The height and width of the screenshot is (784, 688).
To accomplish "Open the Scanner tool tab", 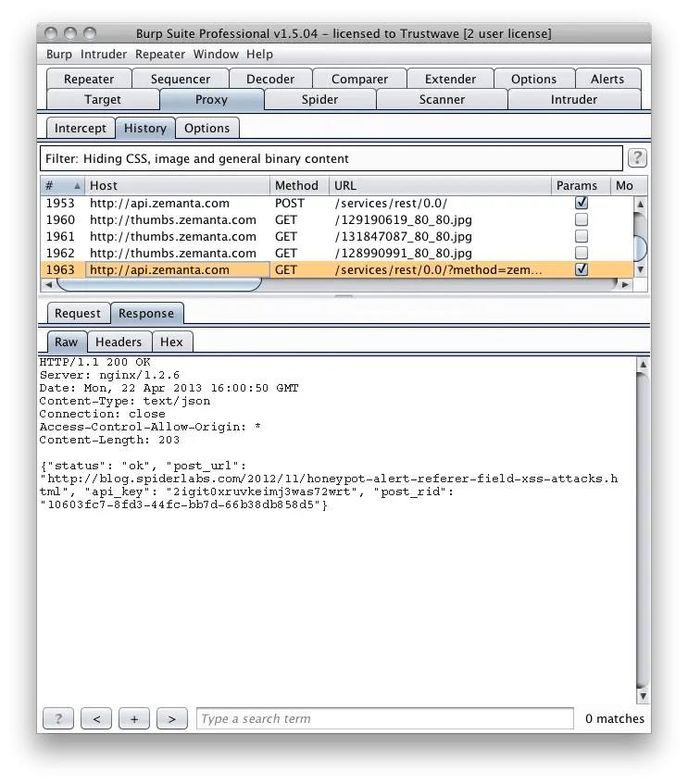I will pos(442,99).
